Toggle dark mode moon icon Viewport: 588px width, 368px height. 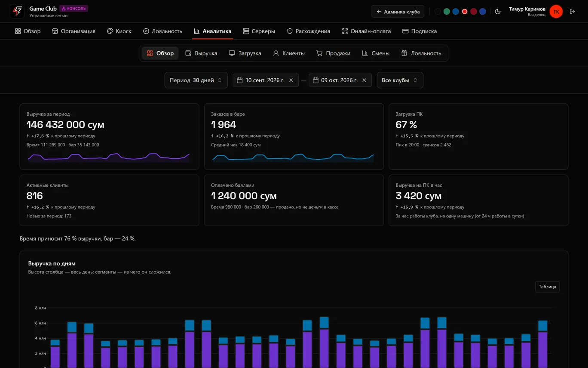[x=498, y=12]
